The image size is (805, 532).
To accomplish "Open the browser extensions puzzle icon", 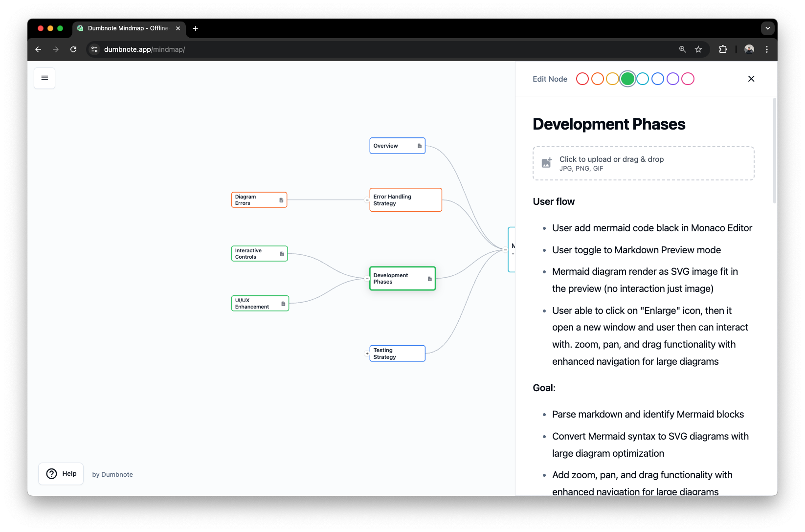I will click(723, 49).
